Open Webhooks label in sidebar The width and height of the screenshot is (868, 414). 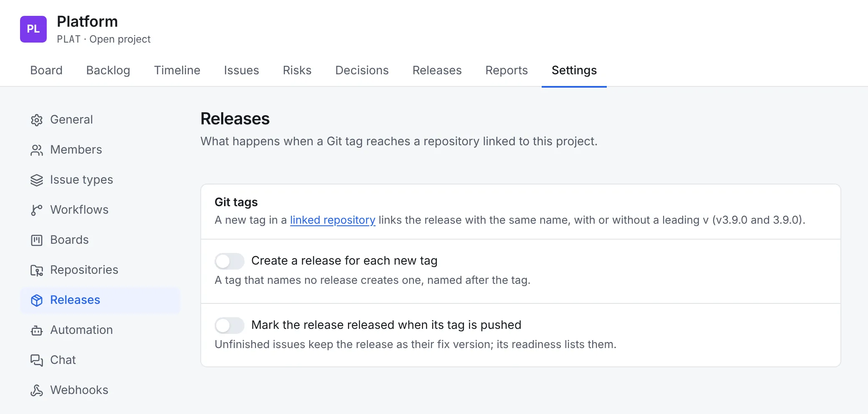click(79, 390)
